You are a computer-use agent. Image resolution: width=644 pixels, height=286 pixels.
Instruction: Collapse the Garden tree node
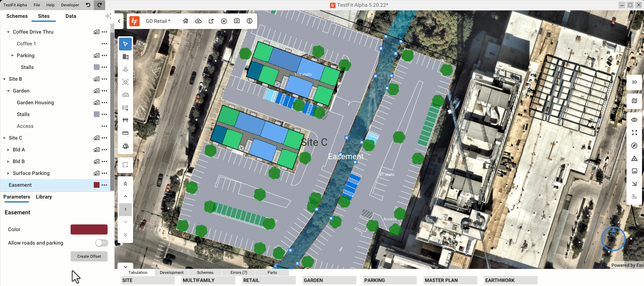[x=8, y=91]
